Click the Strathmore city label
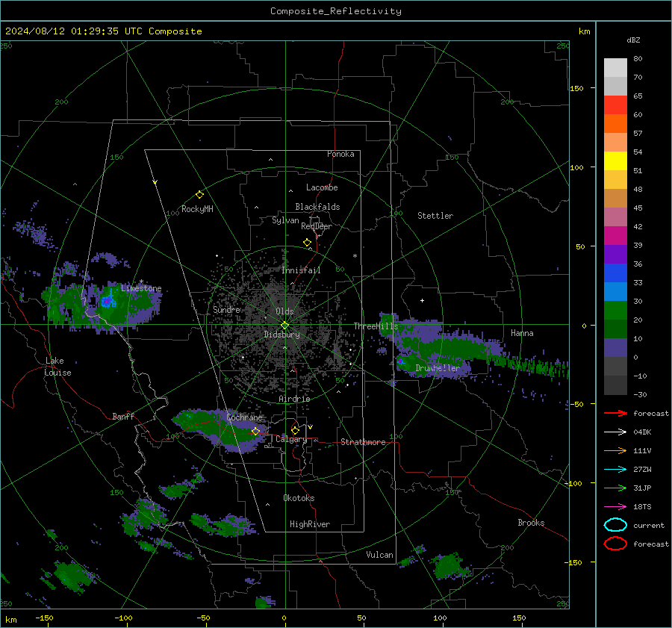672x628 pixels. (363, 442)
